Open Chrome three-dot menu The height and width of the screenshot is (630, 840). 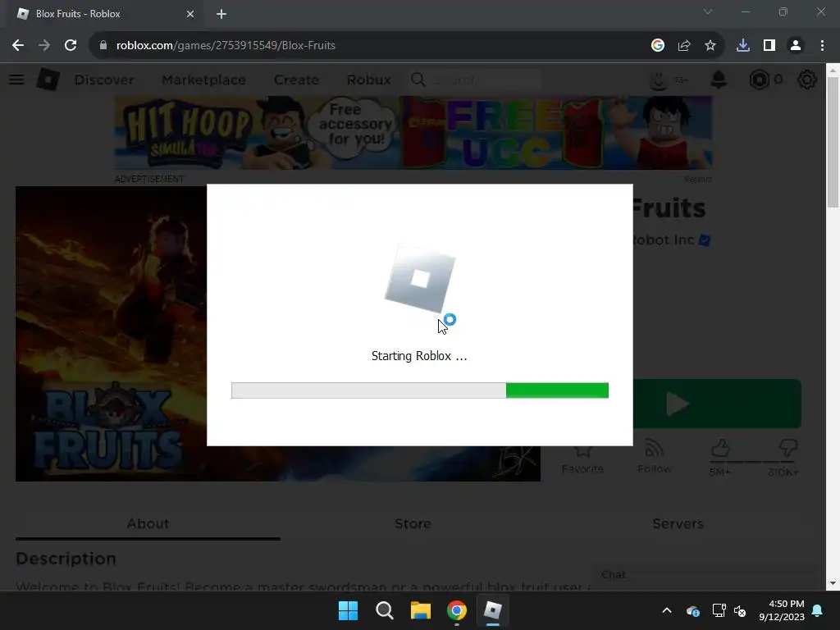tap(822, 46)
